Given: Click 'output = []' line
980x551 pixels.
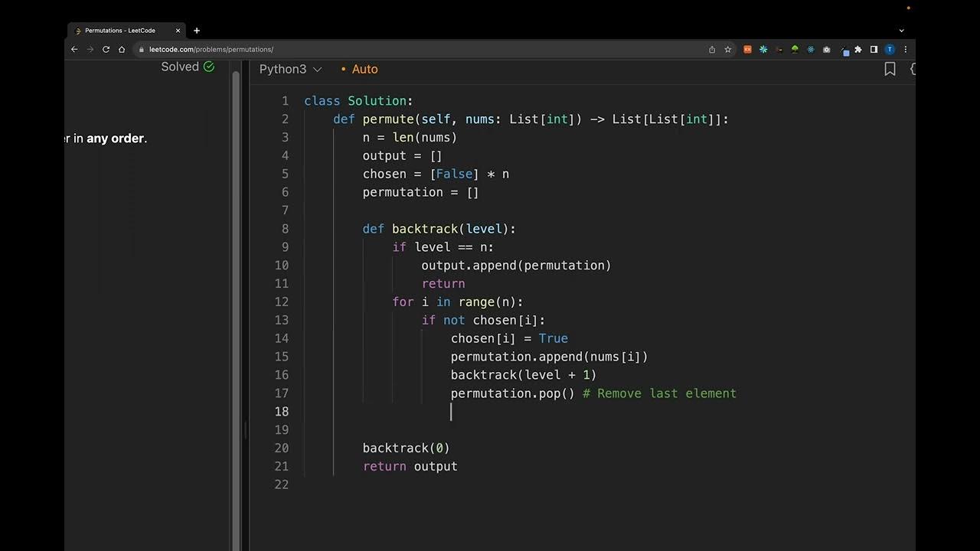Looking at the screenshot, I should click(403, 156).
